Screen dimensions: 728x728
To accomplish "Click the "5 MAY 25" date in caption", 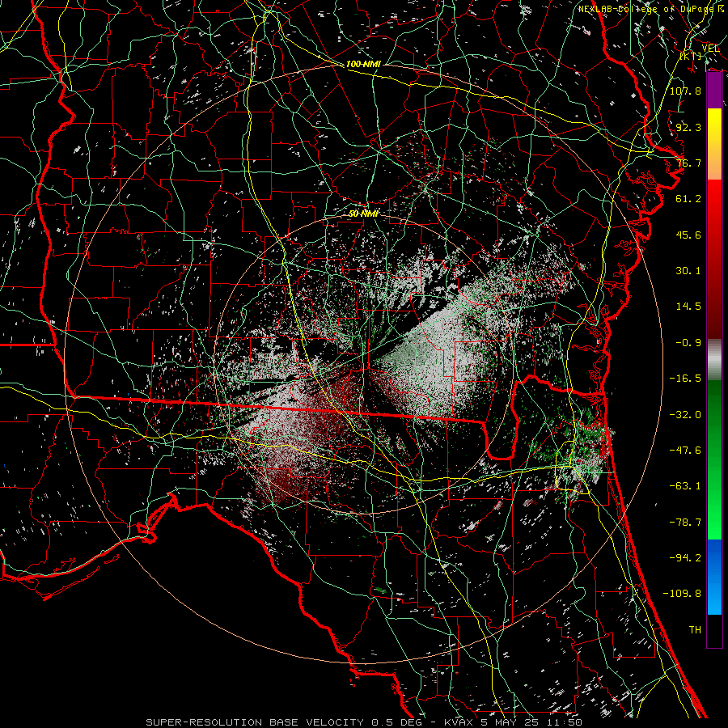I will pyautogui.click(x=510, y=722).
